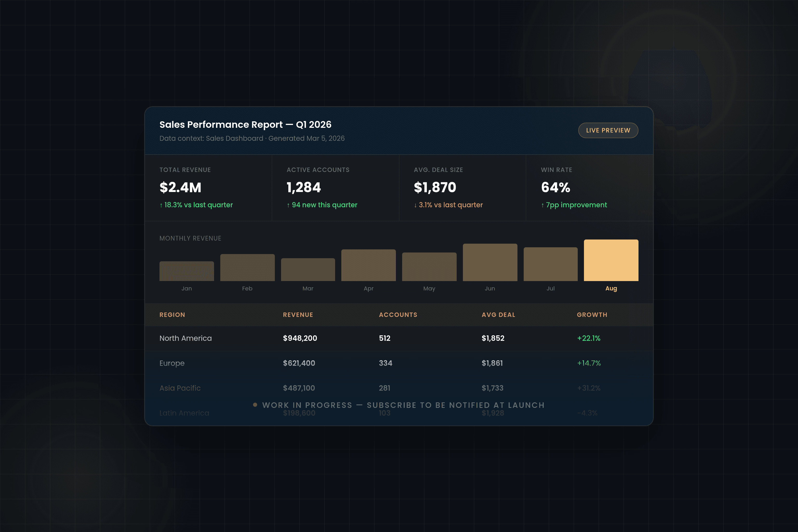The width and height of the screenshot is (798, 532).
Task: Click the Feb revenue bar
Action: tap(247, 267)
